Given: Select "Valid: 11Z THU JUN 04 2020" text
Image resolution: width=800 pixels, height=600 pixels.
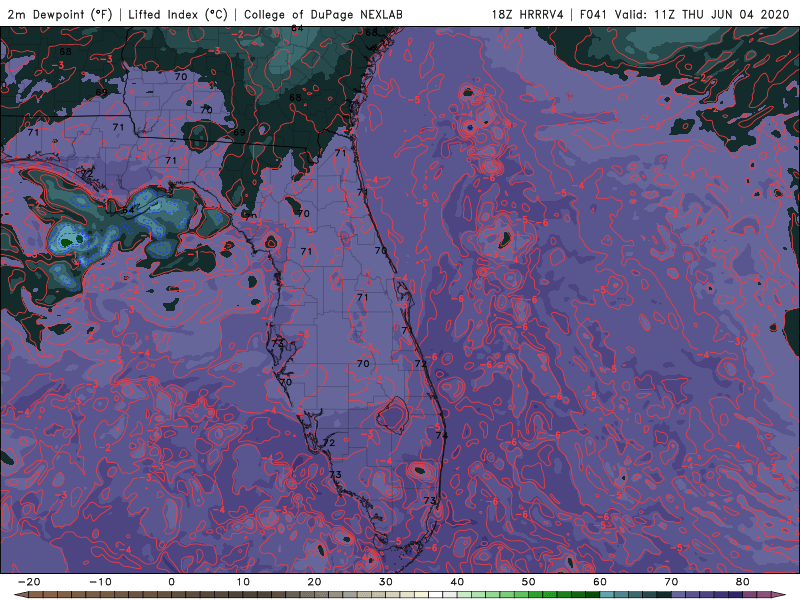Looking at the screenshot, I should pyautogui.click(x=702, y=15).
